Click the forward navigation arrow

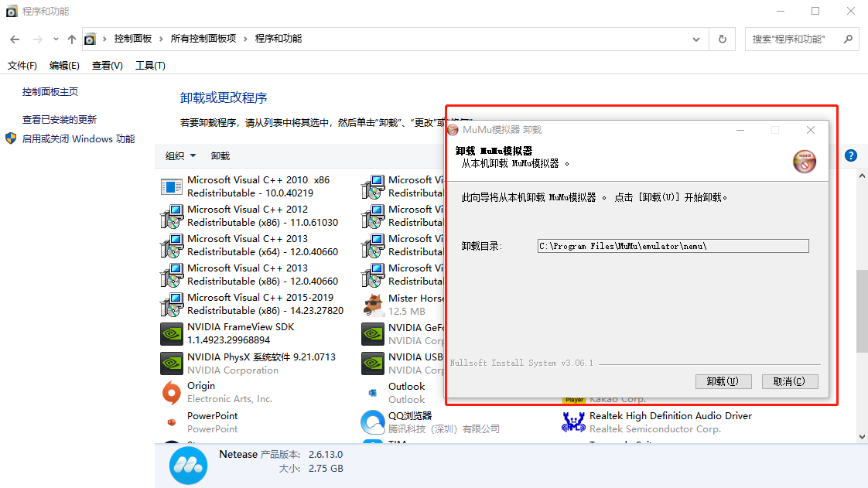pyautogui.click(x=38, y=39)
